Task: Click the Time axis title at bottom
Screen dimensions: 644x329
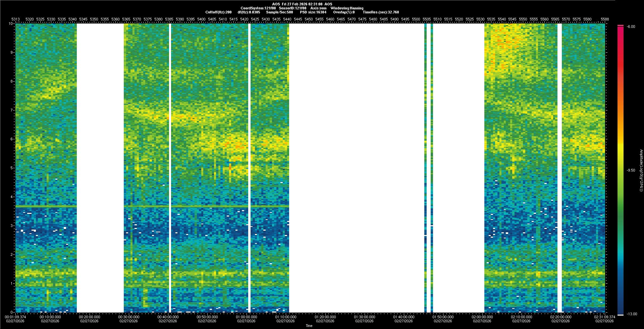Action: click(x=309, y=326)
